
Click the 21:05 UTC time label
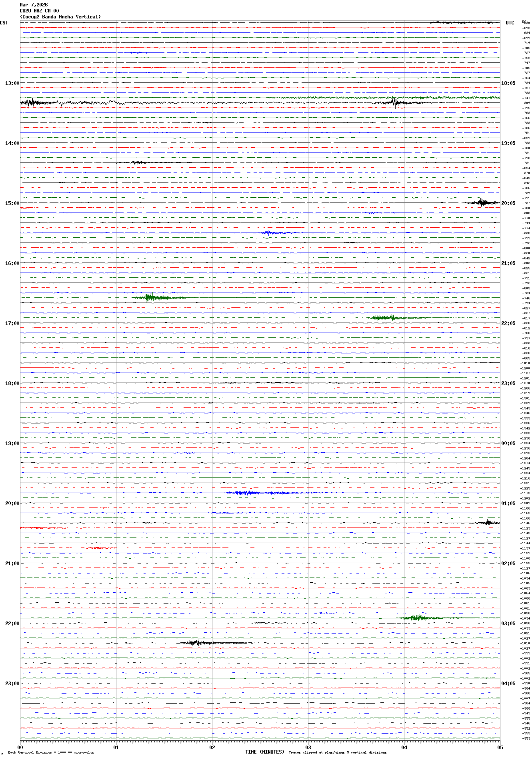(x=508, y=263)
